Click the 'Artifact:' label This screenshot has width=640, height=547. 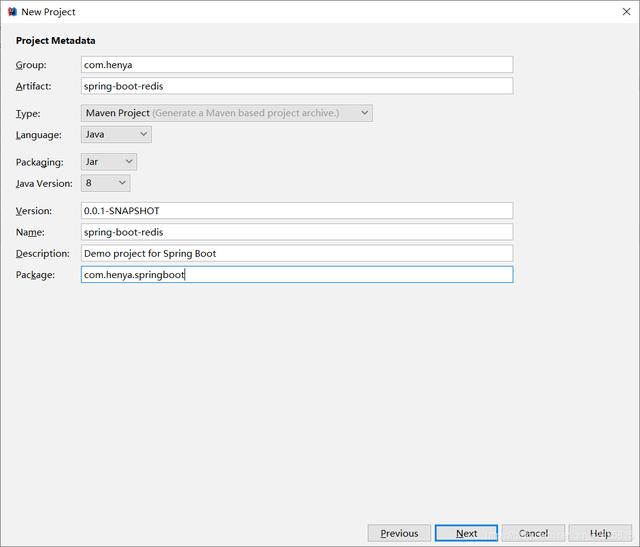click(33, 87)
